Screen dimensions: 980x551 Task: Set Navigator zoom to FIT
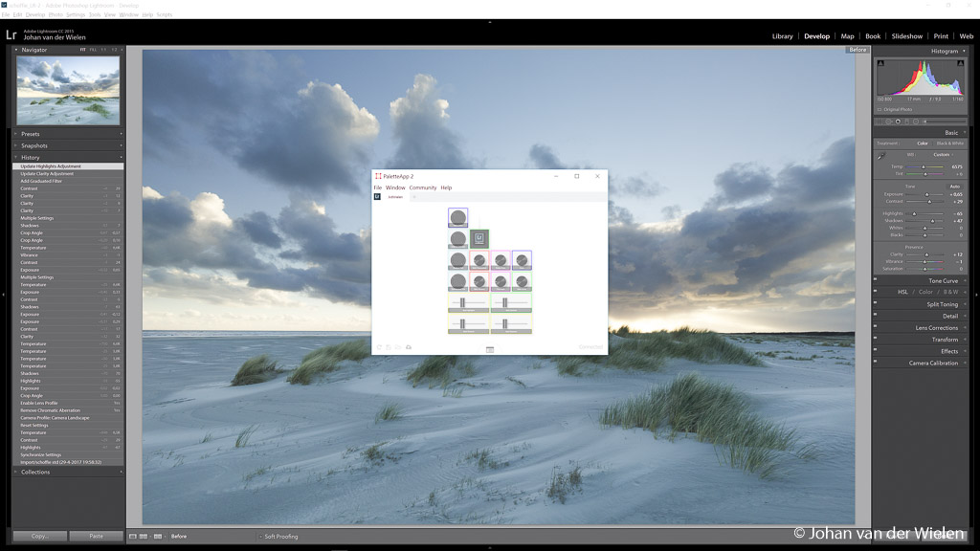click(82, 50)
